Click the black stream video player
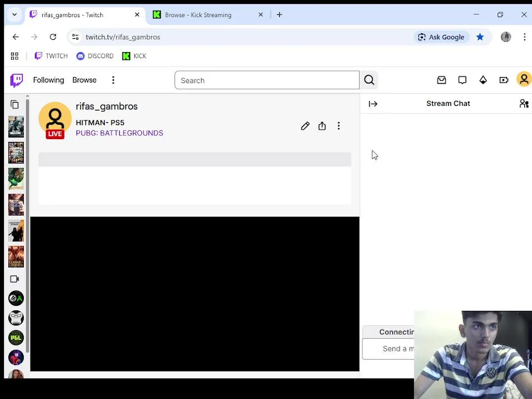This screenshot has height=399, width=532. [x=195, y=294]
